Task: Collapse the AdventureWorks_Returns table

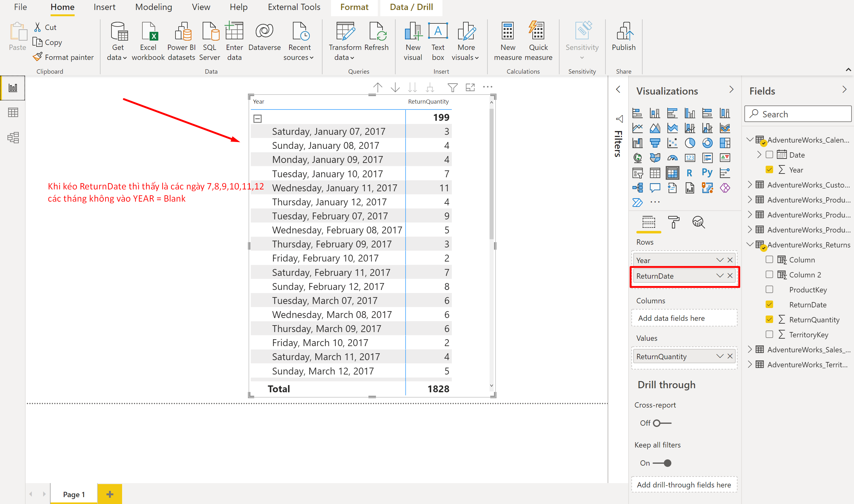Action: point(750,245)
